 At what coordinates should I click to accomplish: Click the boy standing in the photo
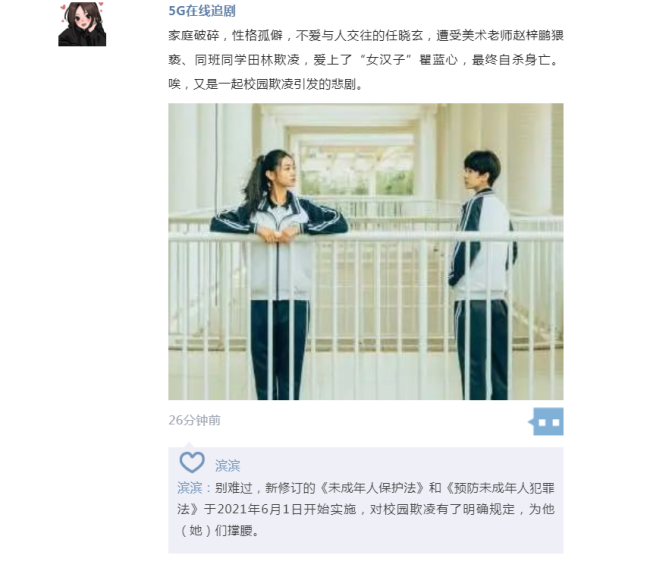pos(483,275)
